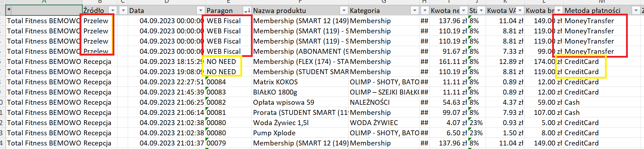The image size is (644, 149).
Task: Expand the Data column filter dropdown
Action: pos(201,11)
